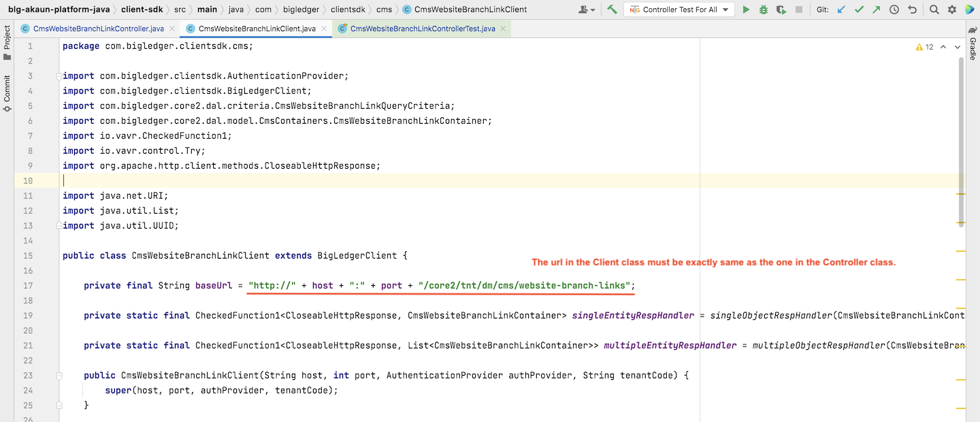Open CmsWebsiteBranchLinkControllerTest.java tab
The width and height of the screenshot is (980, 422).
(422, 29)
